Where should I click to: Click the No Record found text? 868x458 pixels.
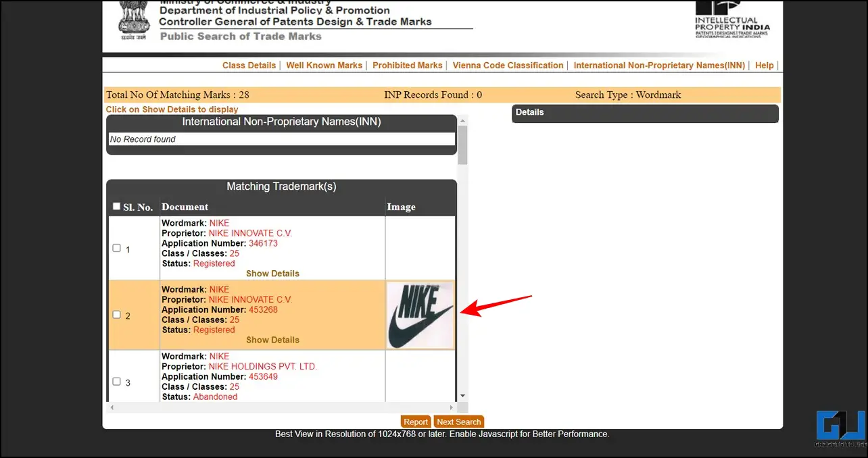coord(143,139)
